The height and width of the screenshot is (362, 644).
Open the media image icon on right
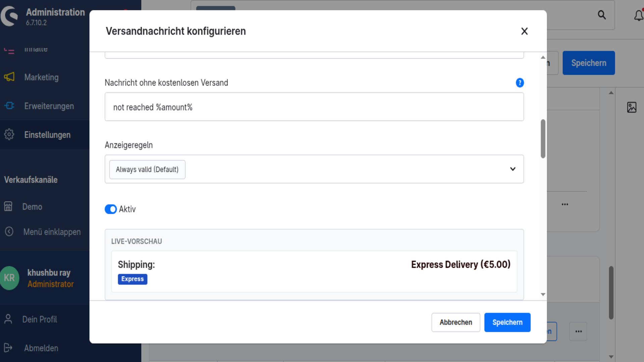pyautogui.click(x=632, y=107)
